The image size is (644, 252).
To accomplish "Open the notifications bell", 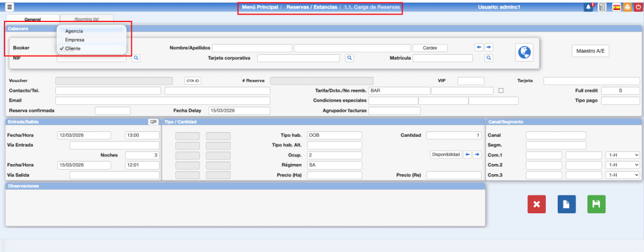I will pyautogui.click(x=588, y=7).
